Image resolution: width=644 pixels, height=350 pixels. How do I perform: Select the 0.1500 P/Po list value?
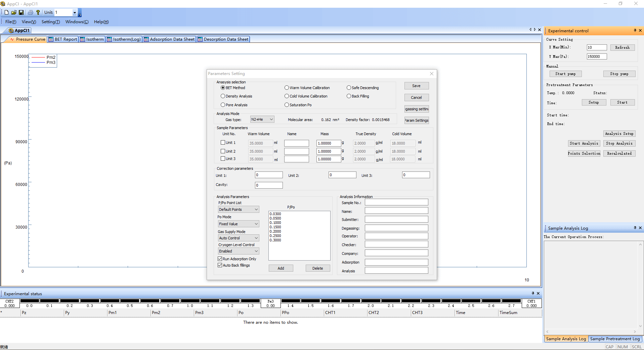pos(275,227)
